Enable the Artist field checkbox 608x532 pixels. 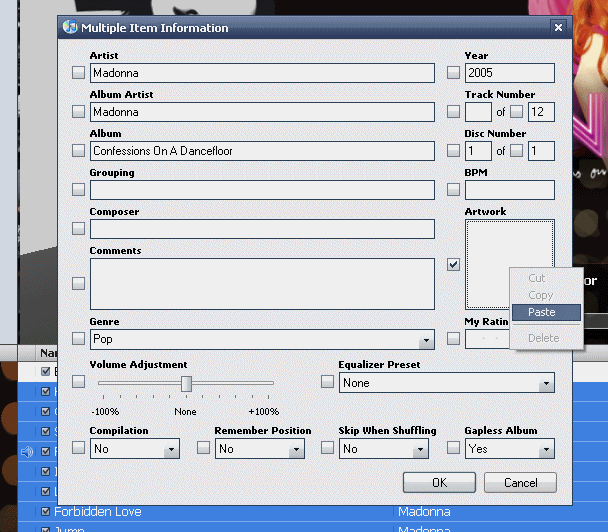(78, 73)
